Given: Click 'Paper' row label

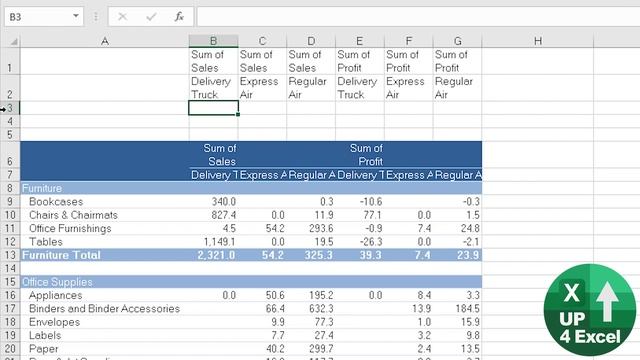Looking at the screenshot, I should [44, 349].
